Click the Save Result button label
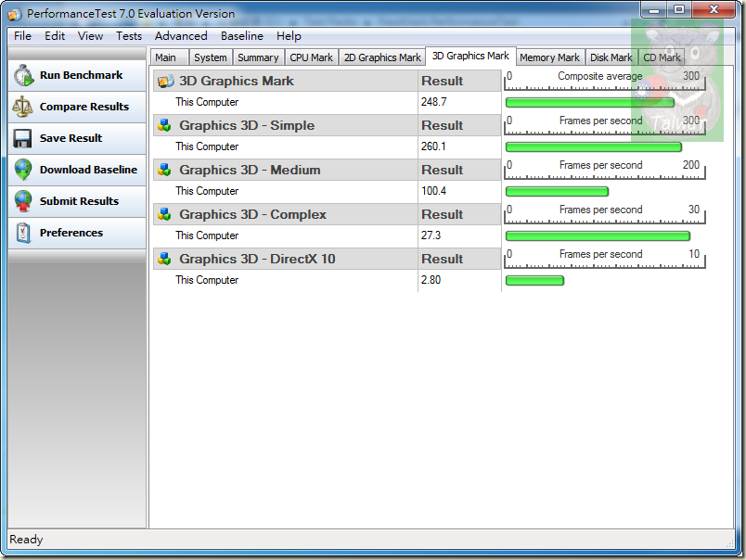This screenshot has height=560, width=746. pos(71,138)
